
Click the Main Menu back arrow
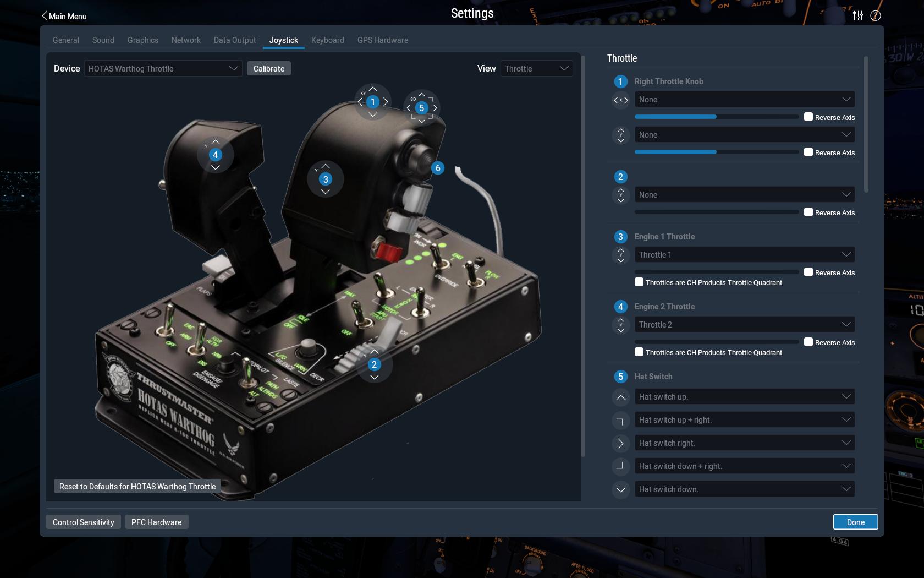[x=45, y=16]
